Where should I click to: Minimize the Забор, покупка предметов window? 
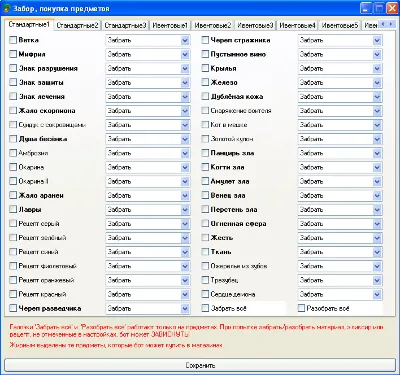(x=366, y=8)
